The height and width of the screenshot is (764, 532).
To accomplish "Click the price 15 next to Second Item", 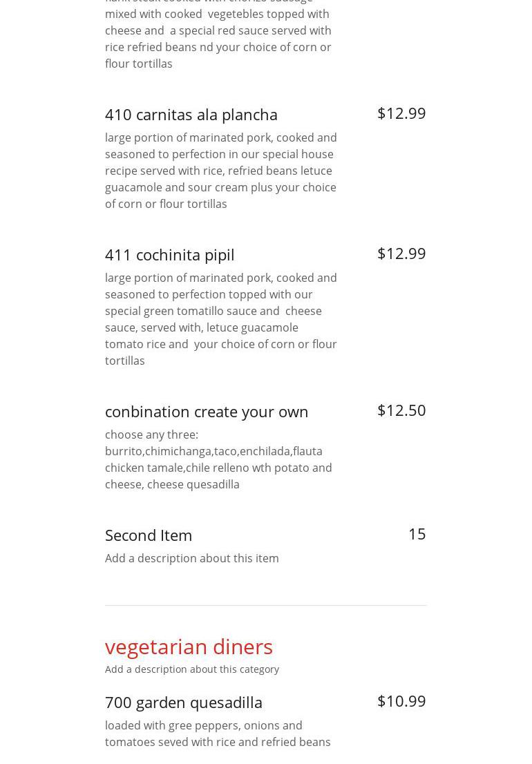I will 417,534.
